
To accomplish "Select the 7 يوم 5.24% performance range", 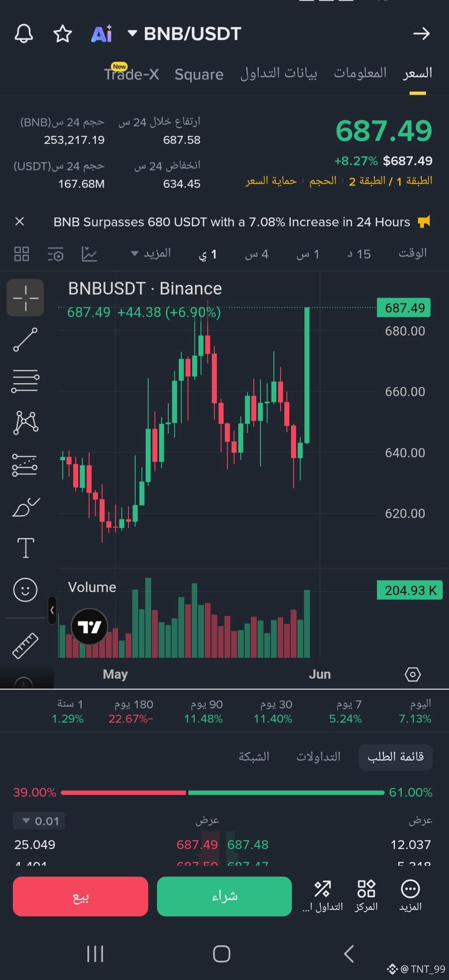I will click(346, 711).
